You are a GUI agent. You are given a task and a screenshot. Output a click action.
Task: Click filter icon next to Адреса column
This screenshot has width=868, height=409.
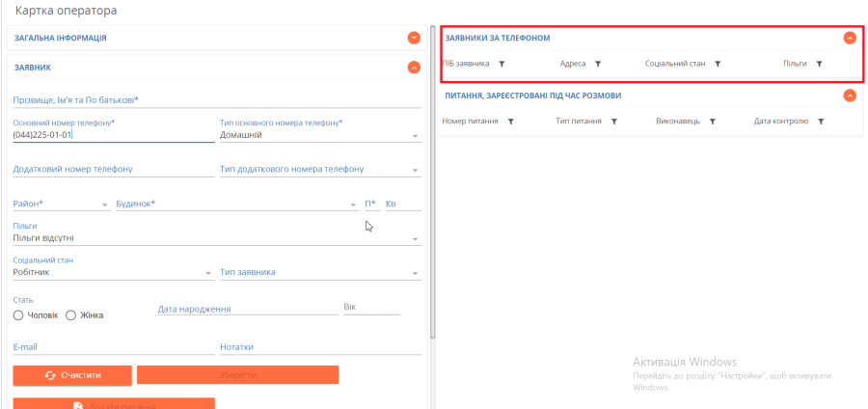point(598,64)
